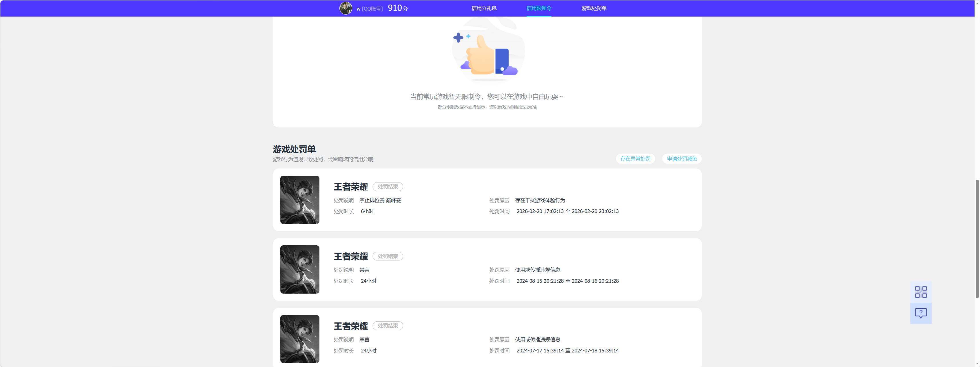Click the 当前常玩游戏暂无限制令 message
980x367 pixels.
(x=487, y=97)
